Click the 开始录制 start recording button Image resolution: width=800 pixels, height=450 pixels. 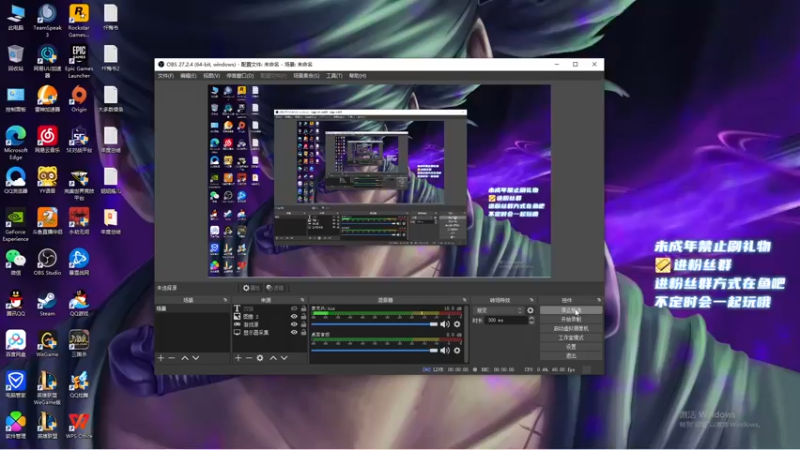[571, 319]
